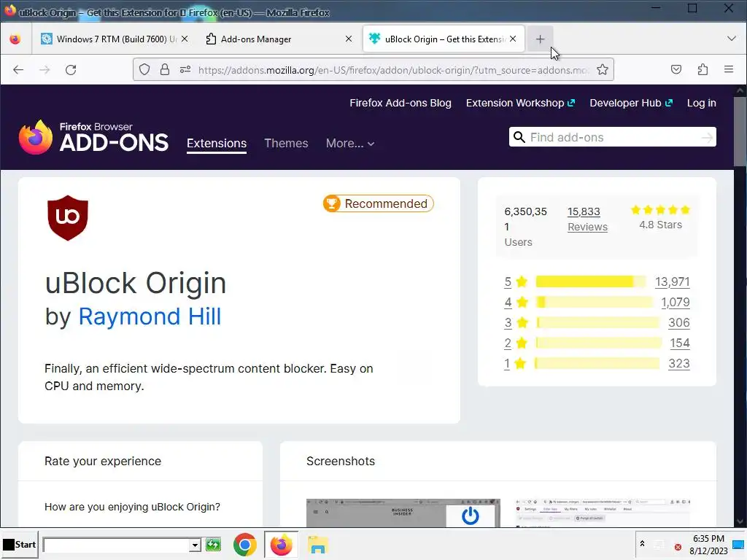This screenshot has height=560, width=747.
Task: Open the Firefox hamburger menu
Action: pos(729,69)
